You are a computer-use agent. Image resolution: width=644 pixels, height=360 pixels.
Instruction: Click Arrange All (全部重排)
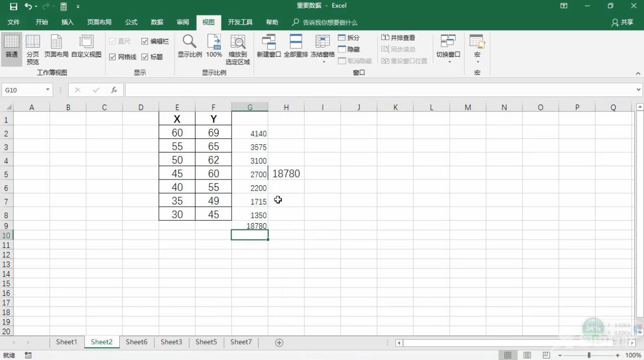(296, 47)
